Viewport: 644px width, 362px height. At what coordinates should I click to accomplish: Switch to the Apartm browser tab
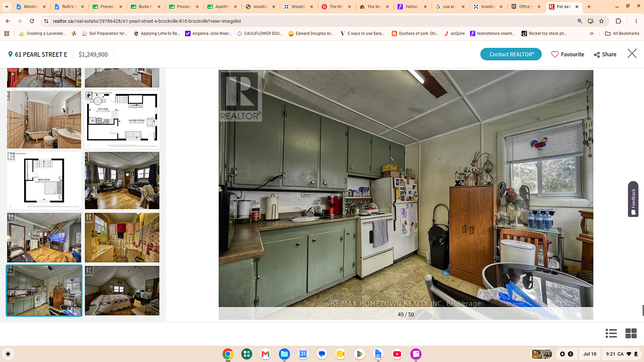220,7
